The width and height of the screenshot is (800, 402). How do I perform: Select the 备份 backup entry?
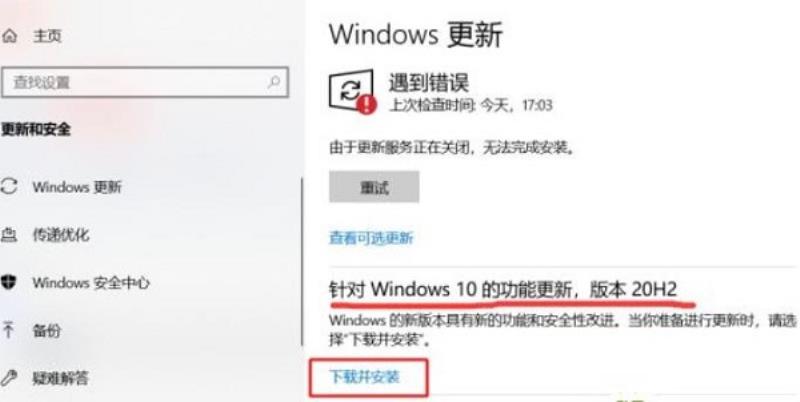pos(46,331)
